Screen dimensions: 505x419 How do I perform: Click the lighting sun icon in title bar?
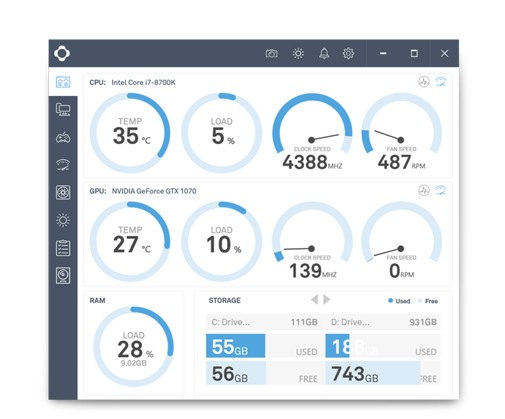[298, 53]
